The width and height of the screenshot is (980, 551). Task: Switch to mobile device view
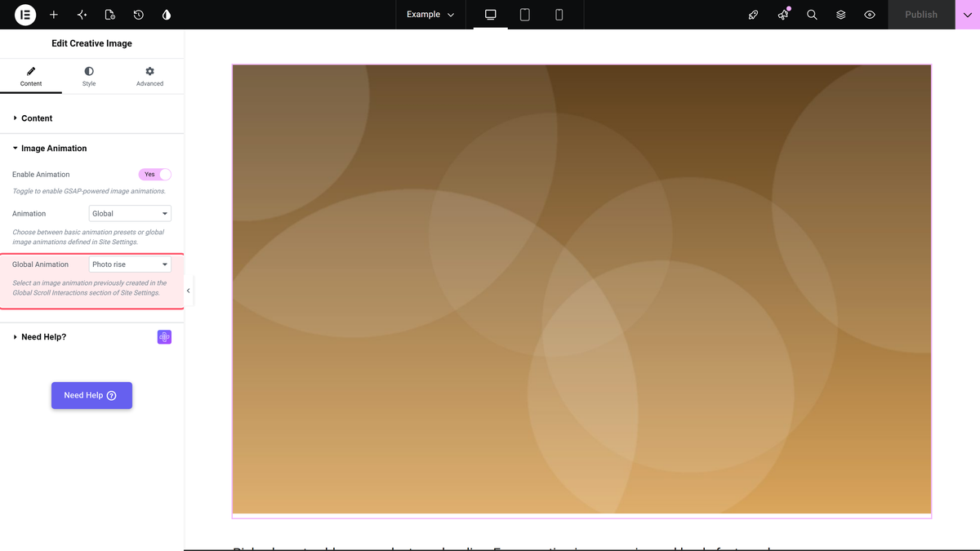click(559, 15)
